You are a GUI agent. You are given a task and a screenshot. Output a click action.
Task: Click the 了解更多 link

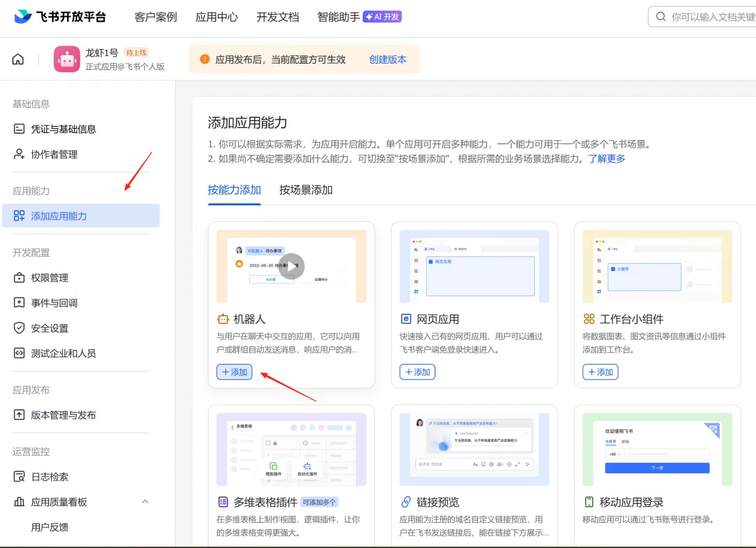click(x=606, y=159)
